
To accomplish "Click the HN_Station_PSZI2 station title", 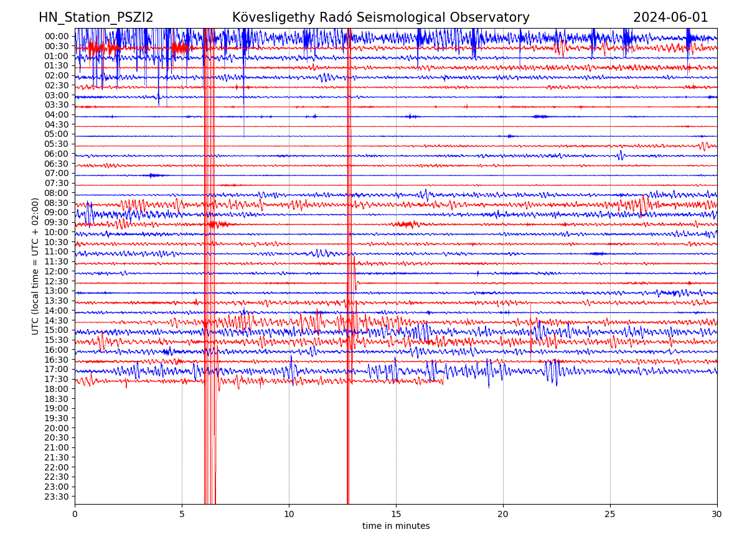I will [x=96, y=17].
